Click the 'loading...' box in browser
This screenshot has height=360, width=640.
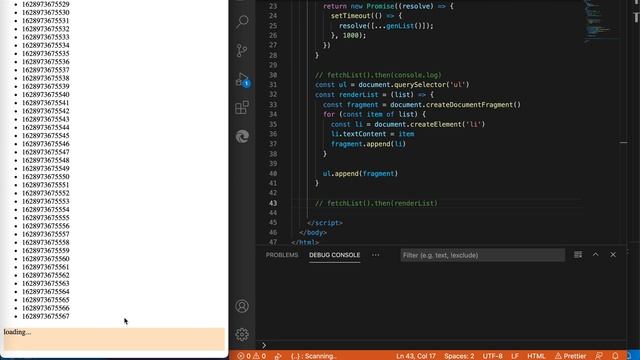(x=114, y=339)
